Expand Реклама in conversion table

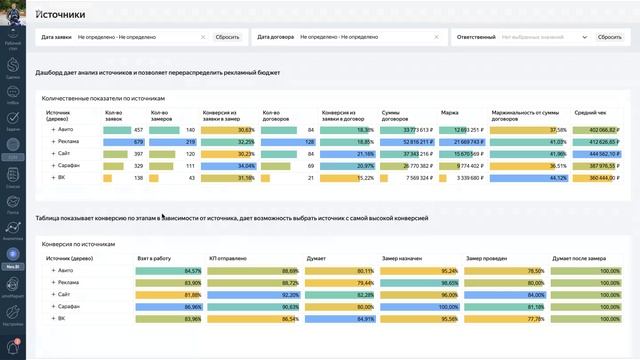pos(53,282)
